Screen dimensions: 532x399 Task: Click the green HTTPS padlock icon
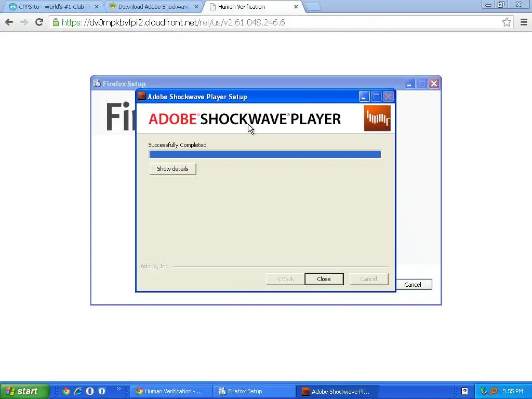pyautogui.click(x=56, y=22)
